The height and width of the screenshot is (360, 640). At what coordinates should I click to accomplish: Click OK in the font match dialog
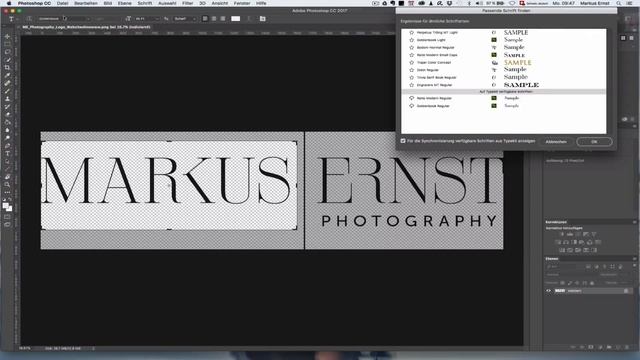click(594, 142)
